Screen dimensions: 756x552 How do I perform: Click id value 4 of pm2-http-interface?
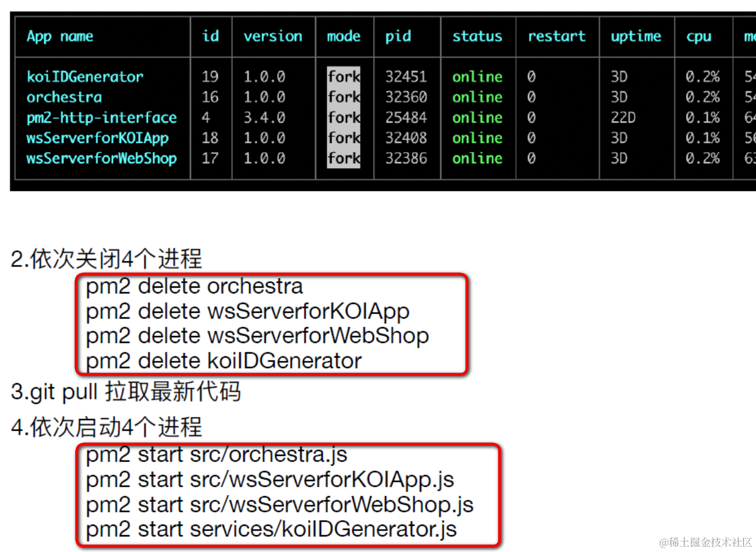206,118
